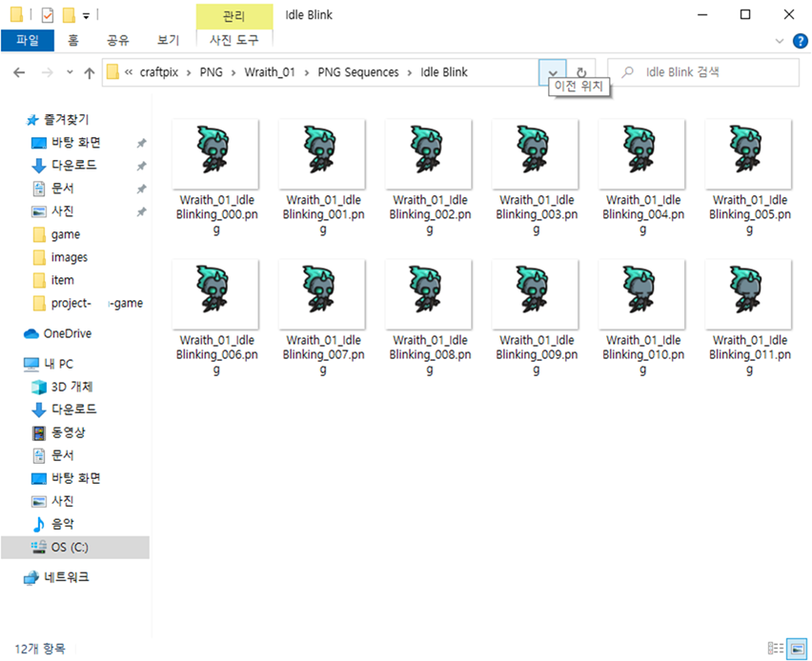Select the Wraith_01_Idle Blinking_011.png thumbnail

tap(749, 294)
